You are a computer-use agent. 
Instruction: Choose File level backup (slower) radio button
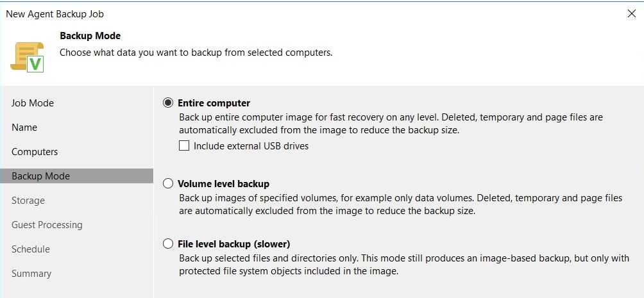[168, 244]
